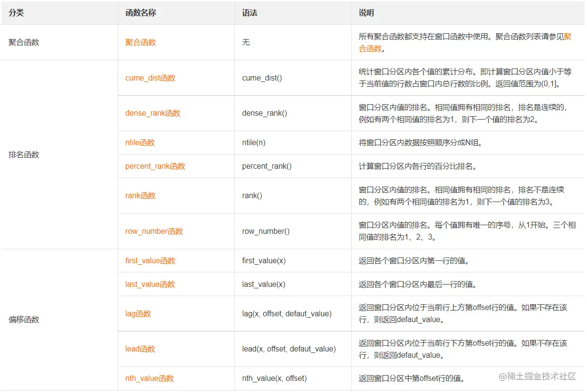The width and height of the screenshot is (587, 392).
Task: Open the row_number函数 documentation link
Action: tap(154, 231)
